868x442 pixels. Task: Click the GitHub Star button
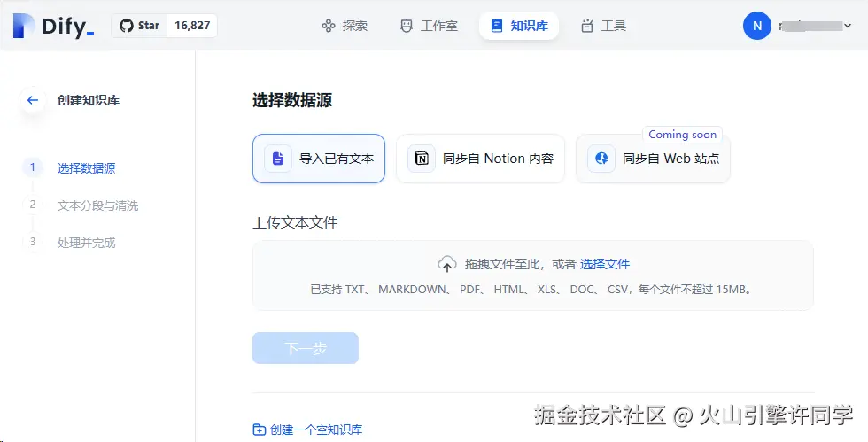click(x=140, y=26)
